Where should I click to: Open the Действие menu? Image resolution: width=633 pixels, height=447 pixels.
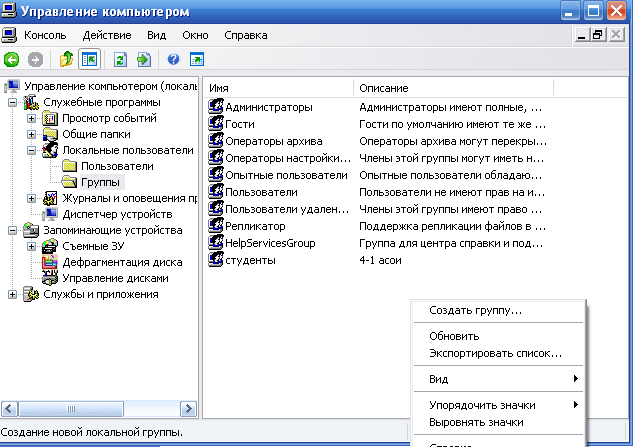[x=107, y=35]
